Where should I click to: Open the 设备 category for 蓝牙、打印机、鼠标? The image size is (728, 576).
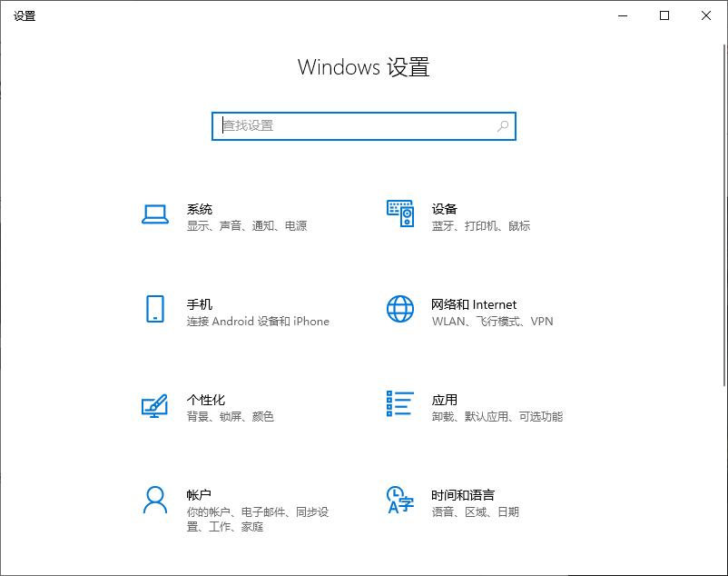point(445,209)
